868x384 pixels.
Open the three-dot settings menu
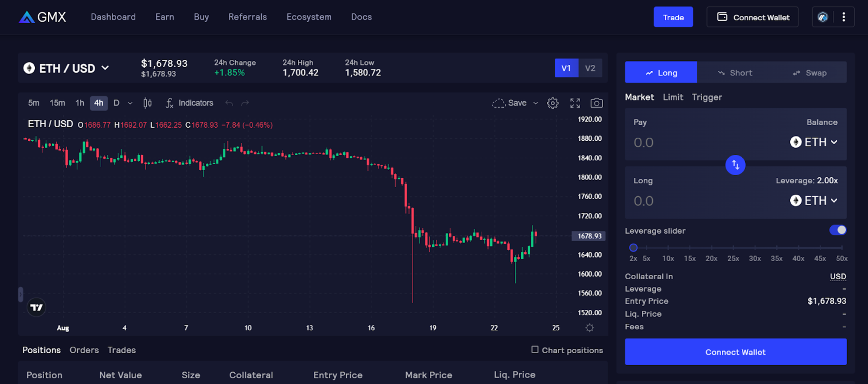[843, 17]
